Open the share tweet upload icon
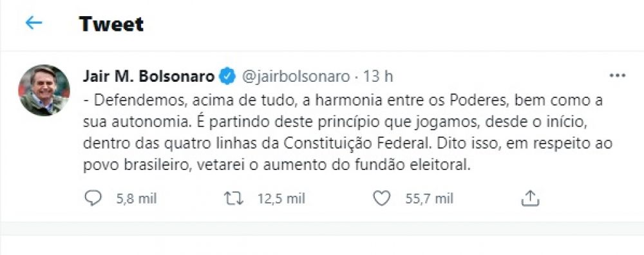Screen dimensions: 644x255 [530, 198]
